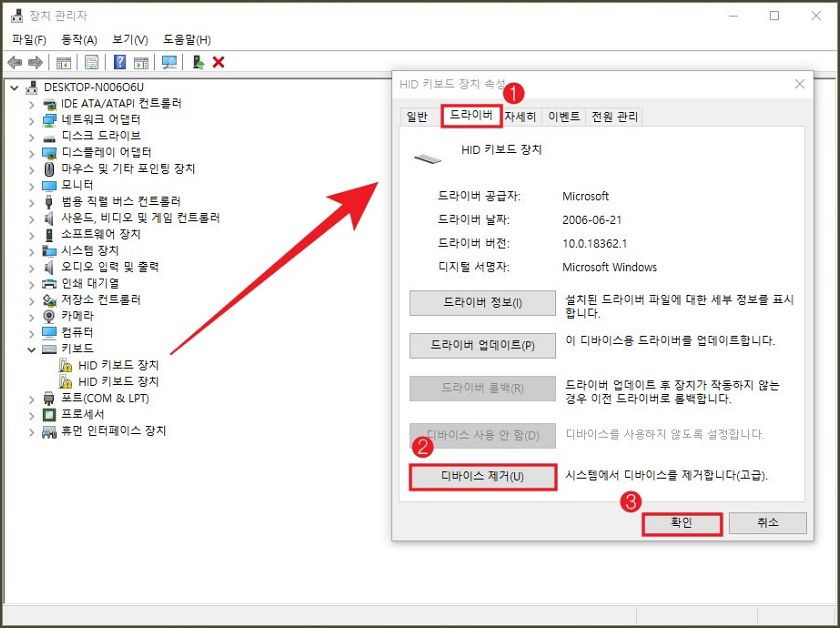
Task: Click the blue question mark help icon
Action: click(120, 62)
